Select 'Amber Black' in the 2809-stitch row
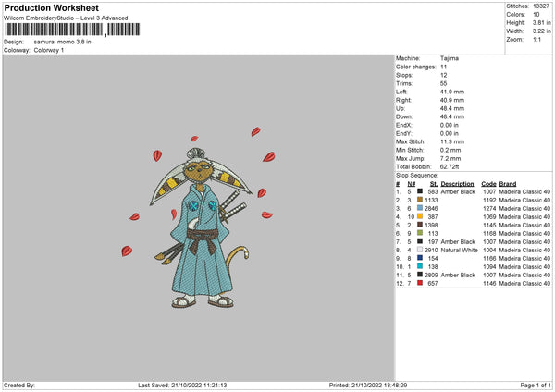 (458, 275)
